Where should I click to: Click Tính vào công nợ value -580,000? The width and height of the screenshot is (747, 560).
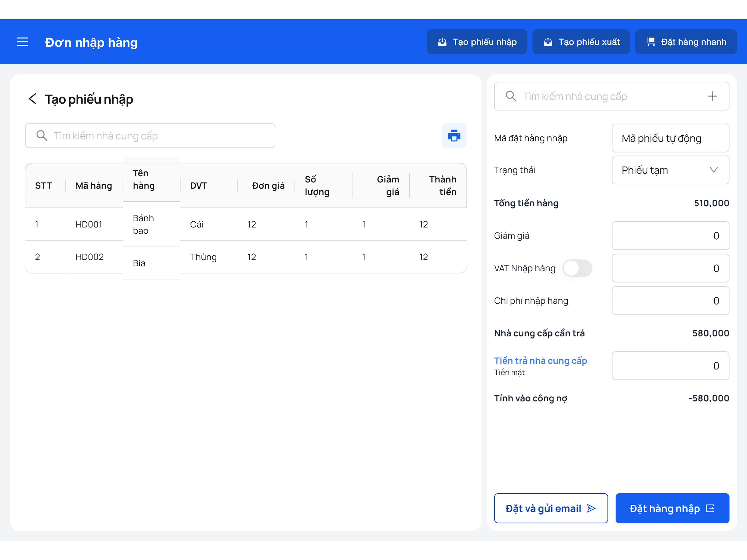tap(709, 398)
